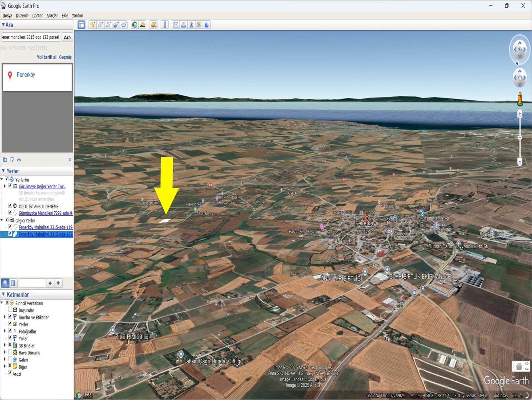Open the Araçlar menu
The width and height of the screenshot is (532, 400).
coord(52,16)
